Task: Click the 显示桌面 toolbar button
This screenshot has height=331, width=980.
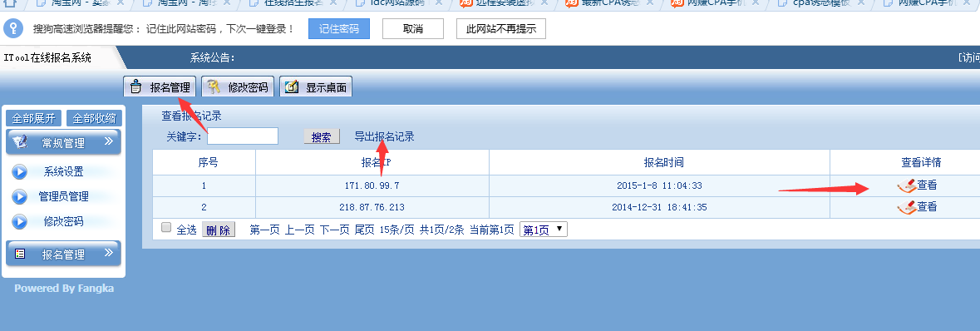Action: (x=316, y=87)
